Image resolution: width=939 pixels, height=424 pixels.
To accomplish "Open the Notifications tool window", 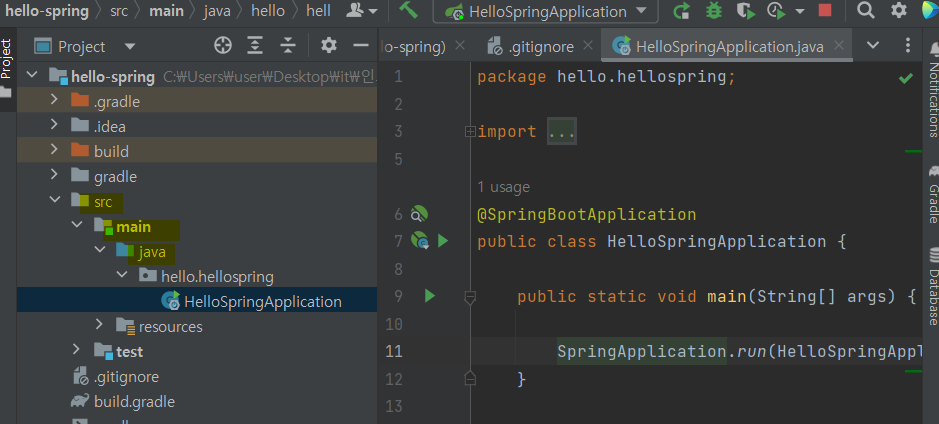I will click(932, 91).
